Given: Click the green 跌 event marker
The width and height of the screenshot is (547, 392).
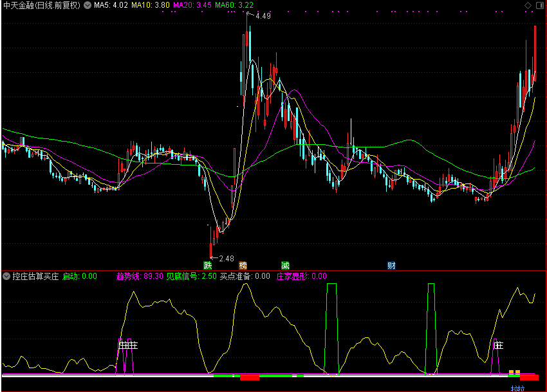Looking at the screenshot, I should [208, 265].
